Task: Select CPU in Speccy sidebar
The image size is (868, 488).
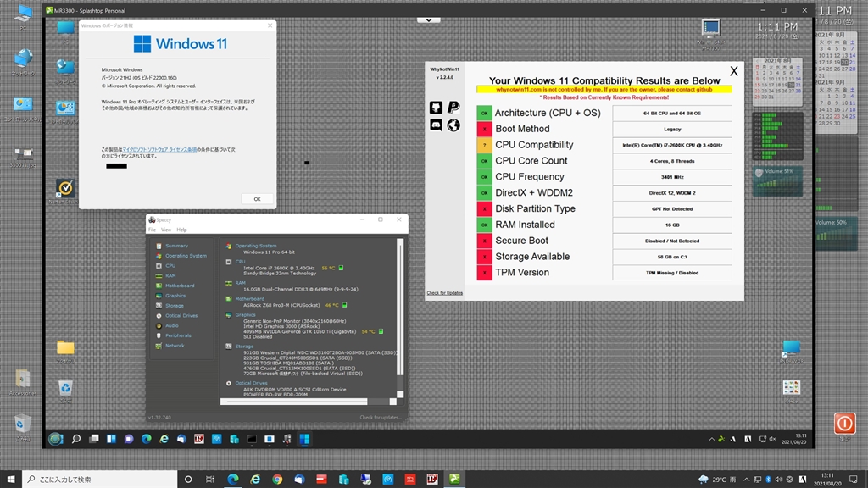Action: click(x=170, y=265)
